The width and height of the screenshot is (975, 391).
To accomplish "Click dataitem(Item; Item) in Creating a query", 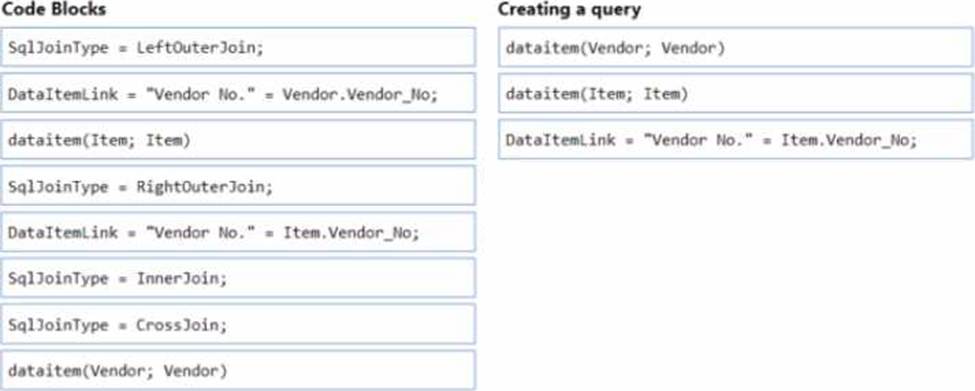I will [736, 93].
